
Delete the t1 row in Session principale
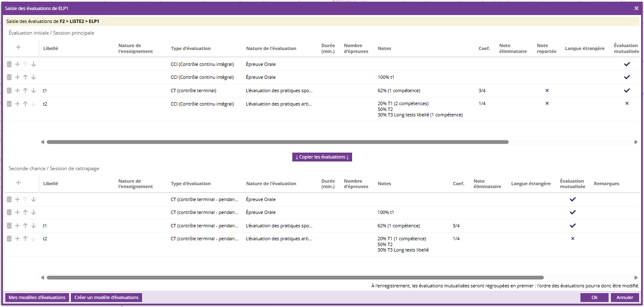point(9,91)
